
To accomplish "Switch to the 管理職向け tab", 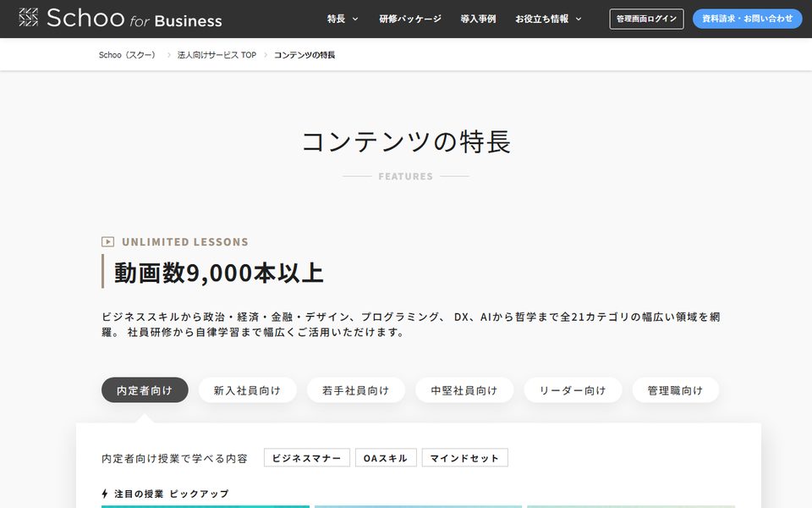I will point(675,389).
